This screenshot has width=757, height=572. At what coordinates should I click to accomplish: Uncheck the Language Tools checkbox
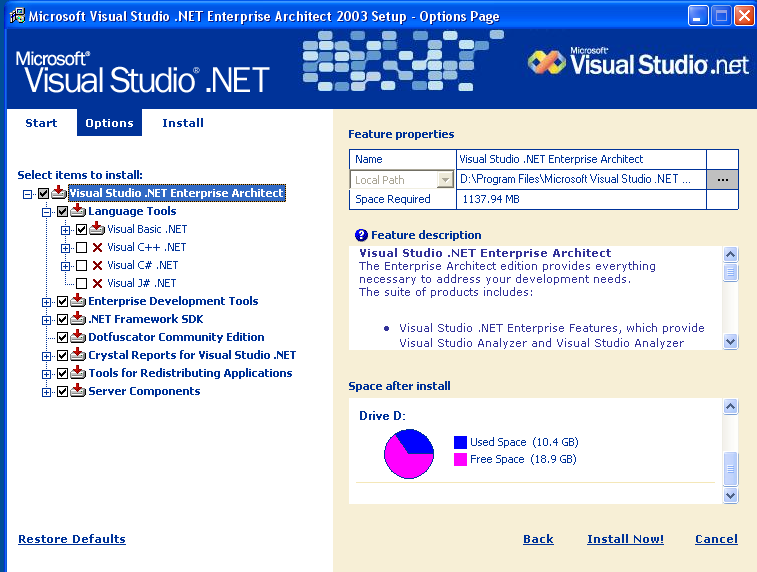tap(62, 211)
